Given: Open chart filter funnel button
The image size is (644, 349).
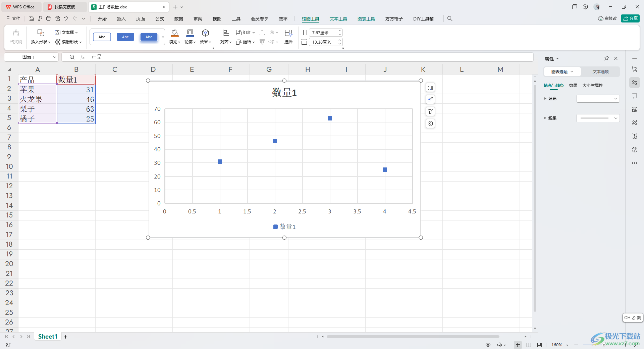Looking at the screenshot, I should pyautogui.click(x=430, y=111).
